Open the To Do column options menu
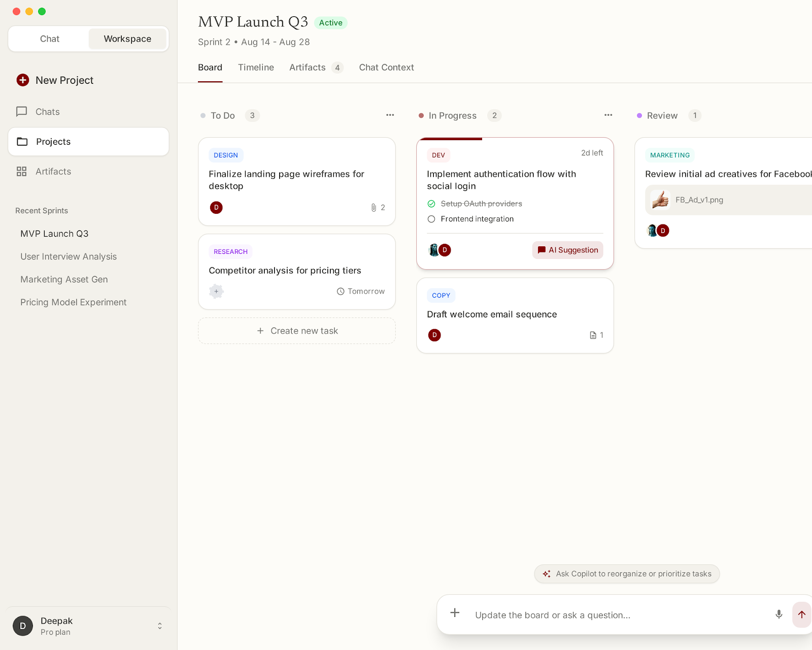Screen dimensions: 812x650 coord(390,115)
